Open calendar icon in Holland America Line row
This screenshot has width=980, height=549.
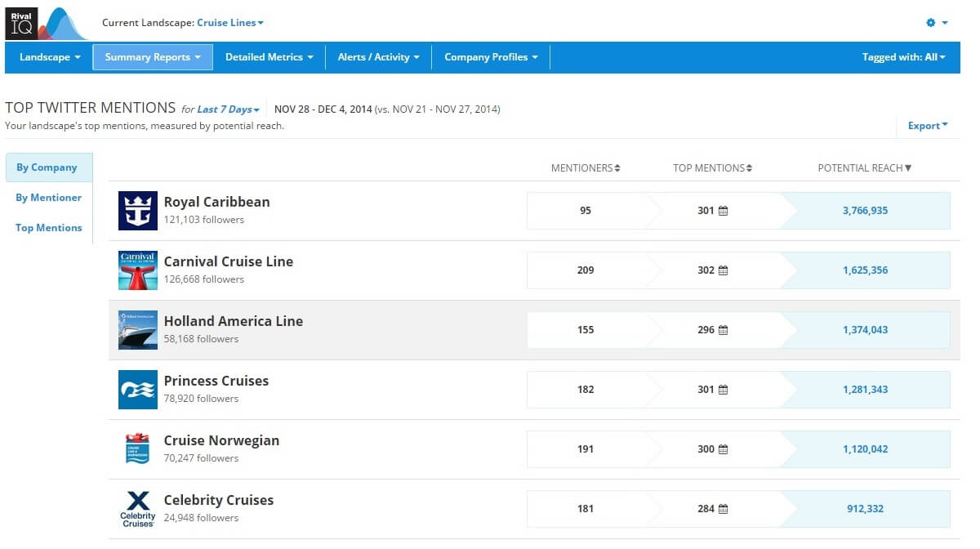point(723,330)
